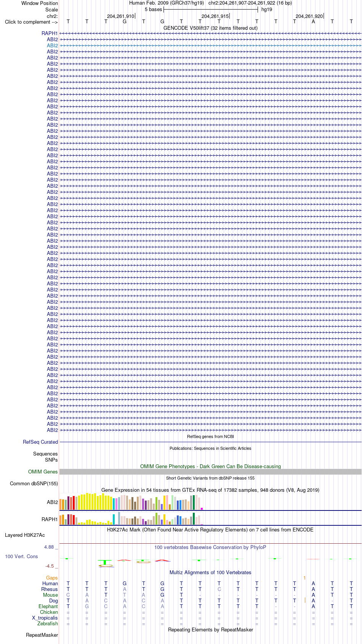This screenshot has width=362, height=644.
Task: Click the SNPs track label
Action: (x=51, y=460)
